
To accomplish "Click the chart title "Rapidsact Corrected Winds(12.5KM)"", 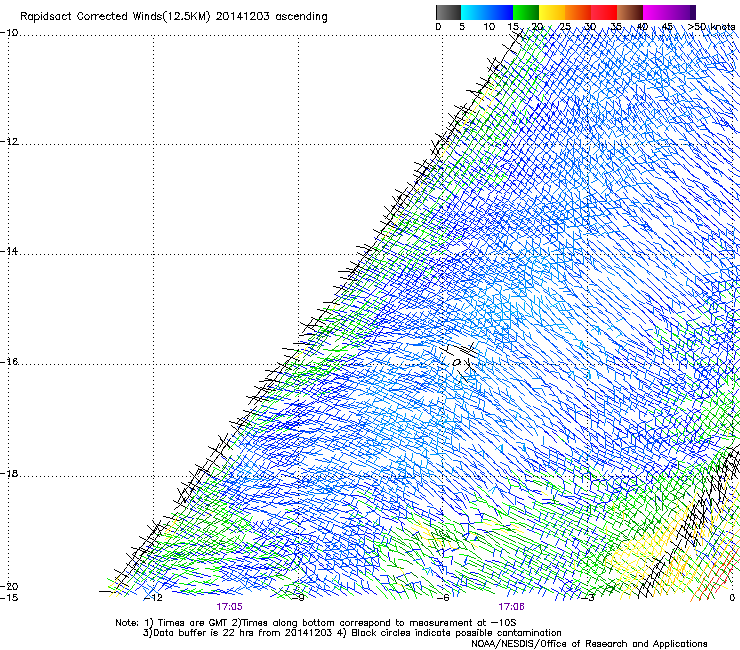I will pos(115,17).
